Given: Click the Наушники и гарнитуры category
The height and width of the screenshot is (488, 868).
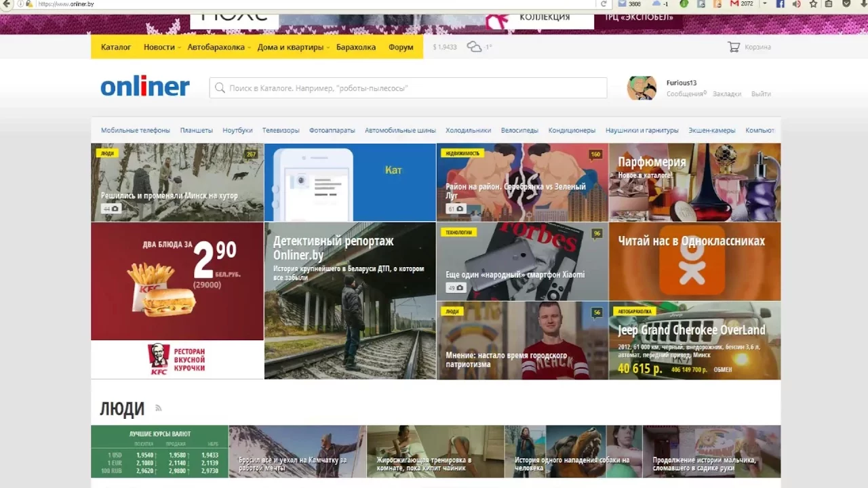Looking at the screenshot, I should 642,130.
